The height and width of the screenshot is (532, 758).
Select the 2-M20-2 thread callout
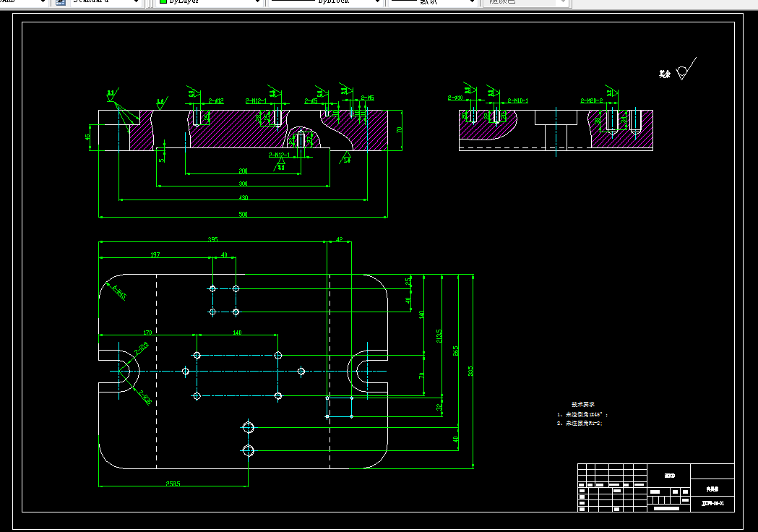pyautogui.click(x=592, y=100)
